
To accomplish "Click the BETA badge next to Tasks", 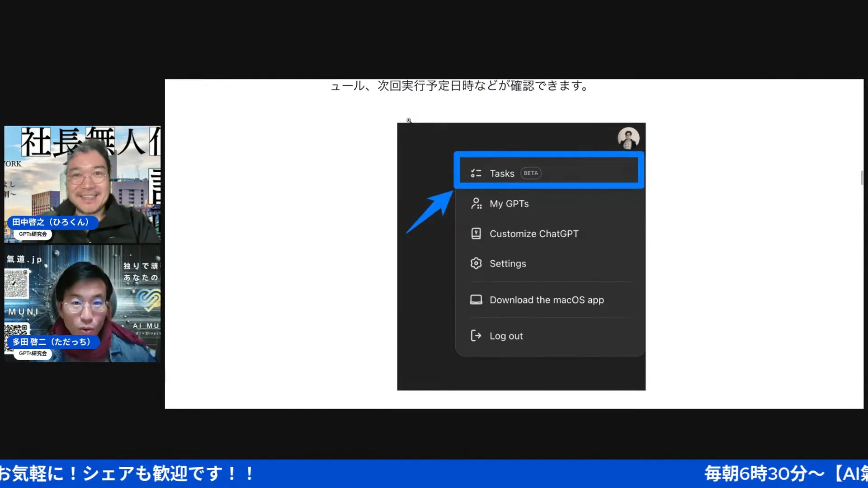I will (531, 173).
